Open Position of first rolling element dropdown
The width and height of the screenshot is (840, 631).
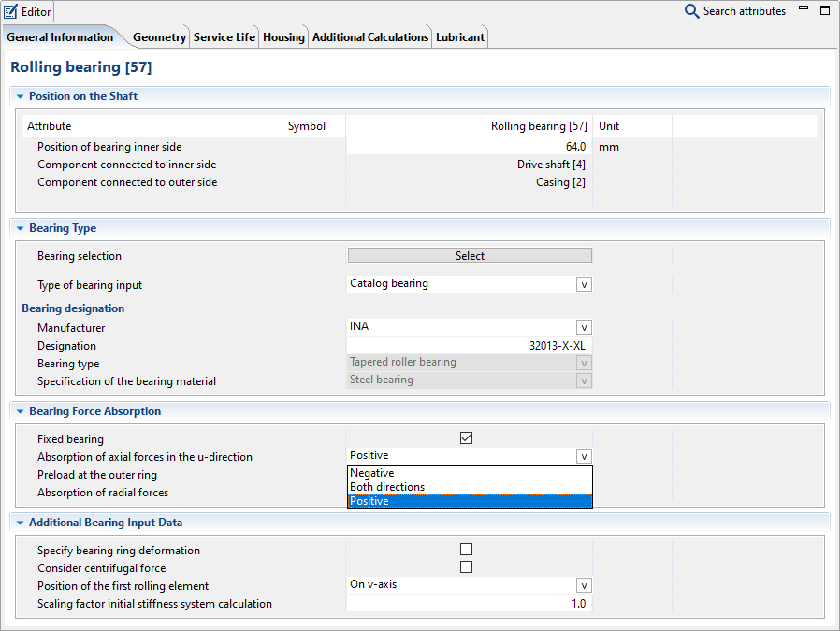click(x=584, y=585)
